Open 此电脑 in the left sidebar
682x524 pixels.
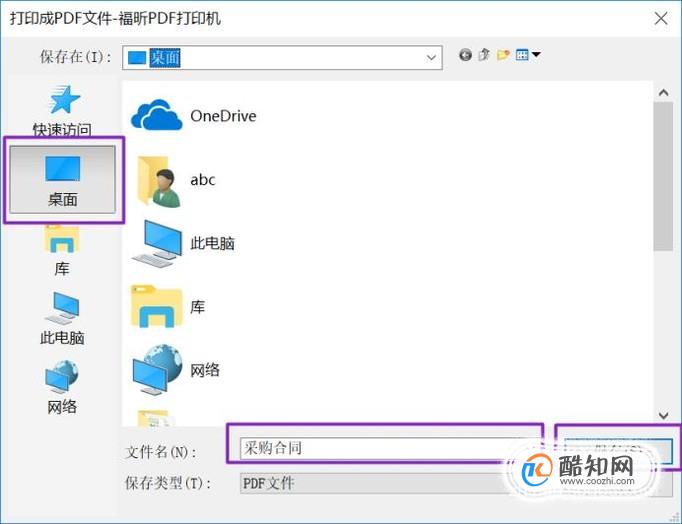(62, 319)
